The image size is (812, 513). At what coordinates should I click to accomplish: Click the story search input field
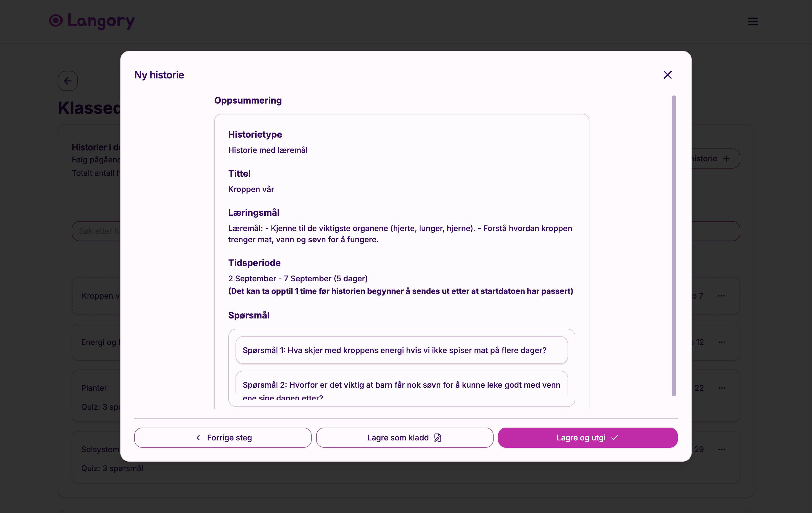point(98,231)
